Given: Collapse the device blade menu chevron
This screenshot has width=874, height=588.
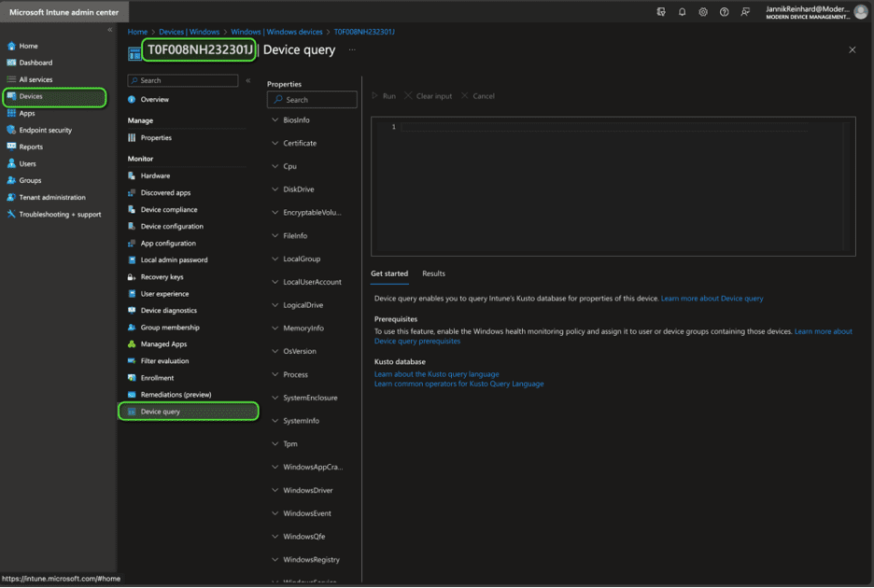Looking at the screenshot, I should tap(247, 80).
